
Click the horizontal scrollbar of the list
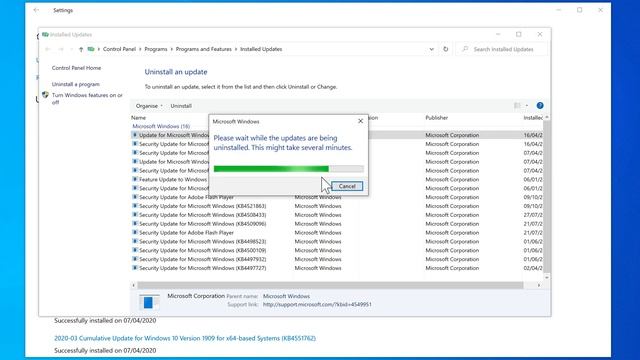click(330, 285)
